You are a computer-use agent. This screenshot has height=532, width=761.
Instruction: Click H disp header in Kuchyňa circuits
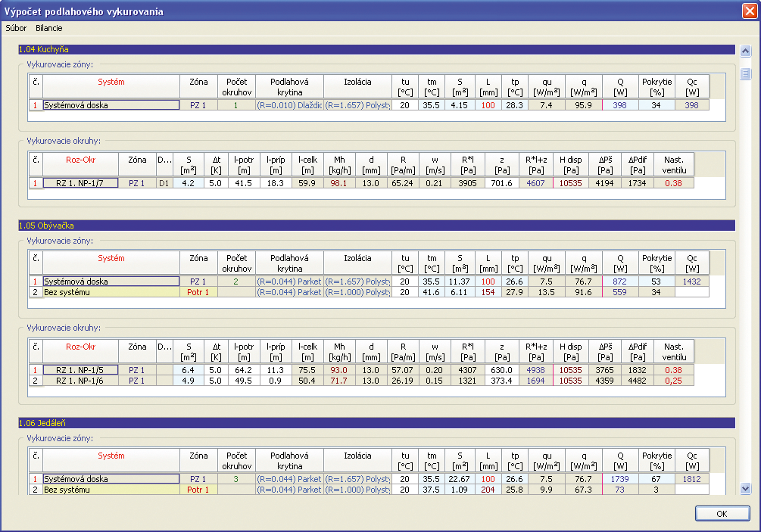pyautogui.click(x=570, y=165)
